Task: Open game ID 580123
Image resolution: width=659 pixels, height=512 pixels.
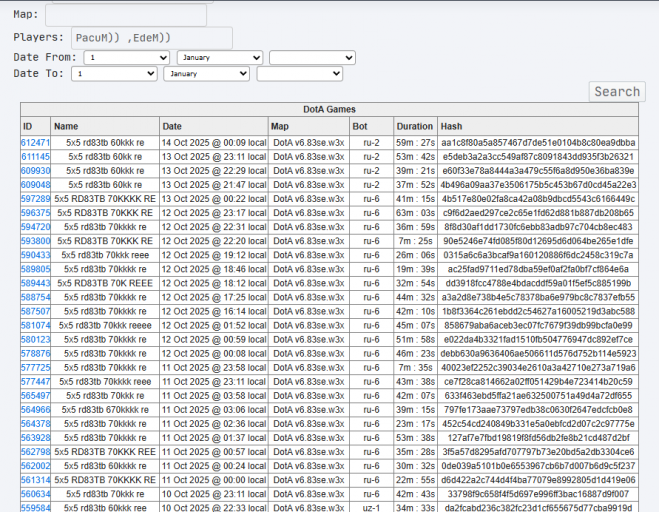Action: pyautogui.click(x=35, y=340)
